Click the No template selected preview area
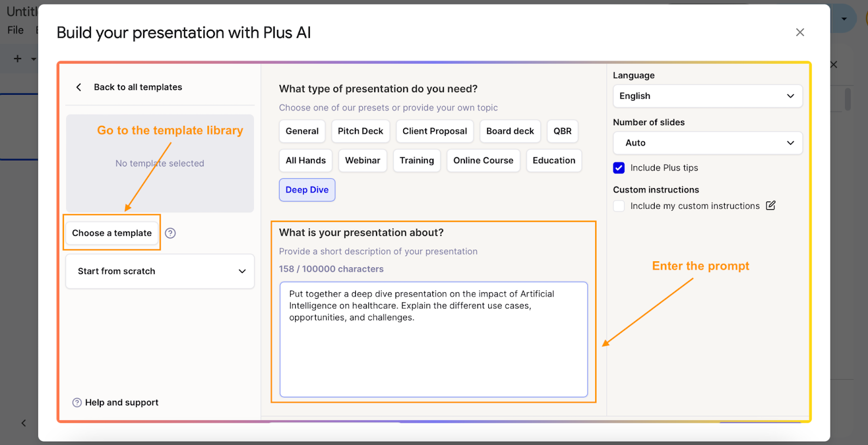868x445 pixels. [x=160, y=163]
